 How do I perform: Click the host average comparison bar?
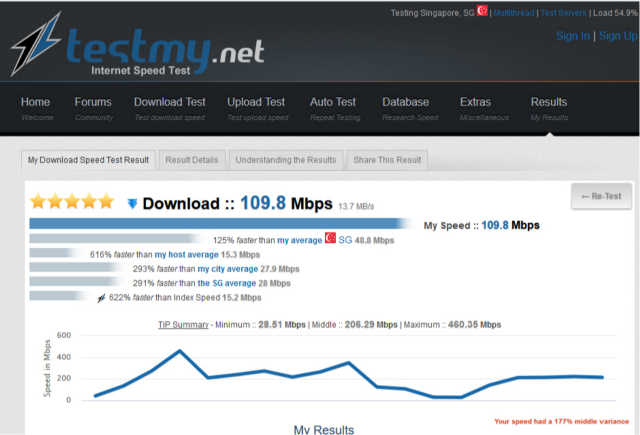(x=51, y=253)
